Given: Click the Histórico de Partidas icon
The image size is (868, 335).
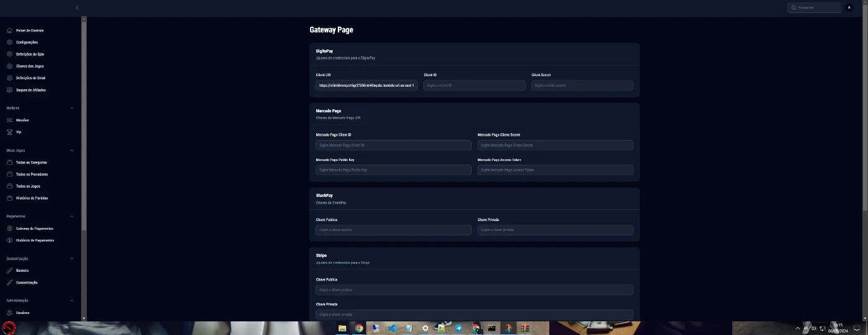Looking at the screenshot, I should 10,198.
